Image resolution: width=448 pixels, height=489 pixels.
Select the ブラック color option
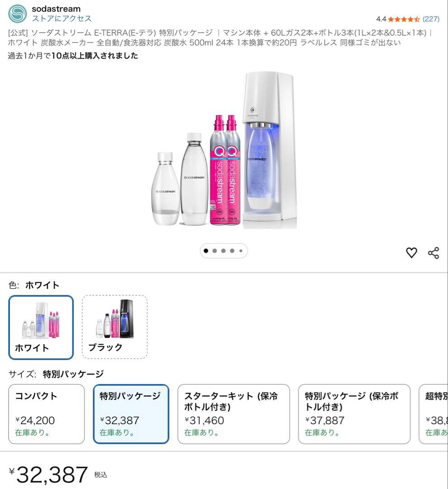click(114, 327)
